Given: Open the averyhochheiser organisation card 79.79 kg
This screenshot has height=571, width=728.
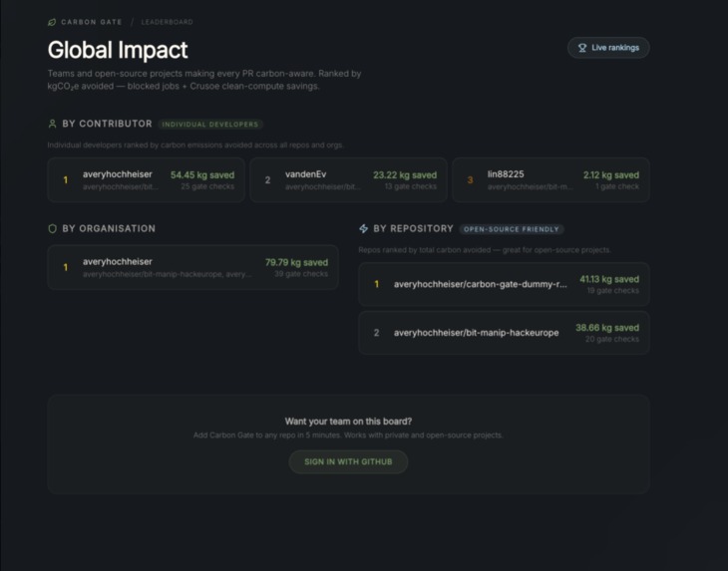Looking at the screenshot, I should click(x=192, y=267).
